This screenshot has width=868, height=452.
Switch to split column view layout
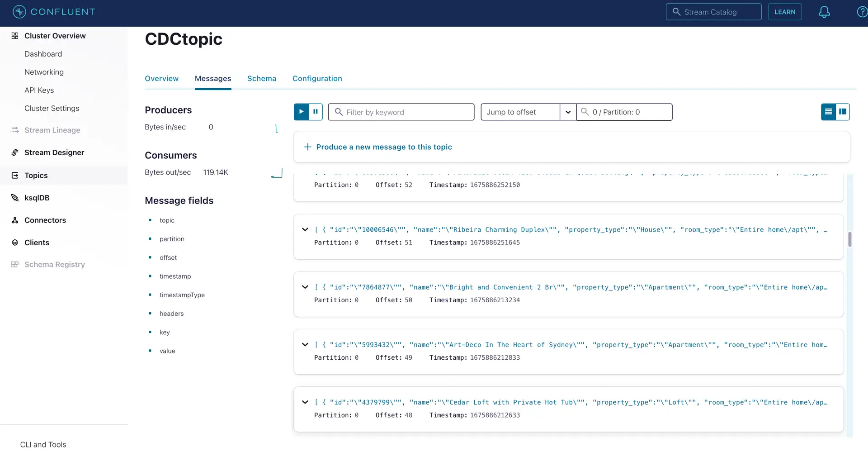(x=843, y=112)
